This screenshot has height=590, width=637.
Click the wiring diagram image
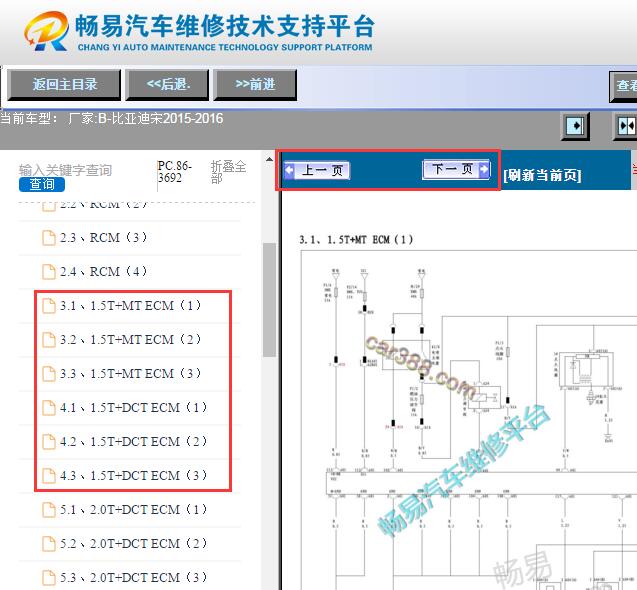[469, 420]
